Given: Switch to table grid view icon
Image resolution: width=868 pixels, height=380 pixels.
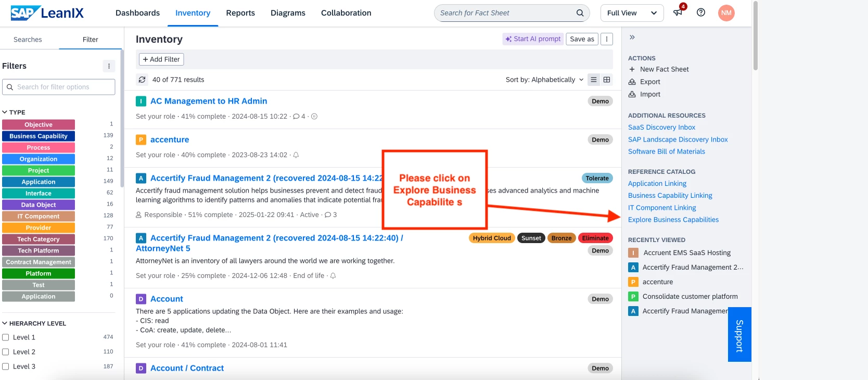Looking at the screenshot, I should [607, 80].
